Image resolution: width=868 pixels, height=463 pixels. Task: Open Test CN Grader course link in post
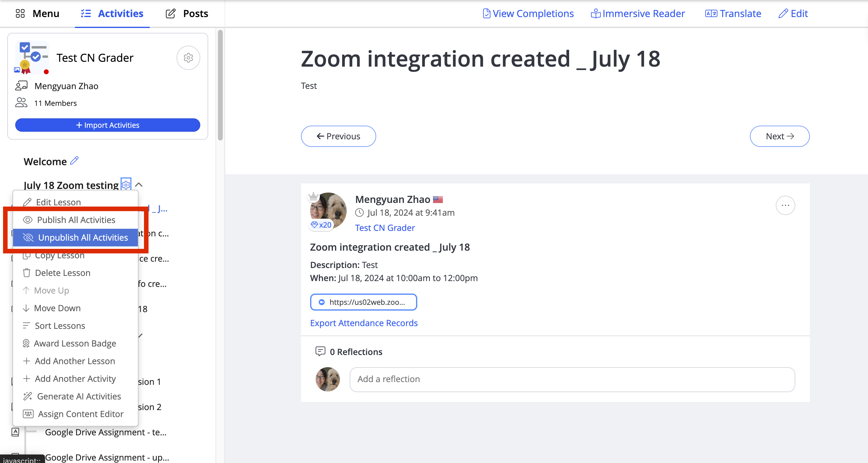coord(385,228)
